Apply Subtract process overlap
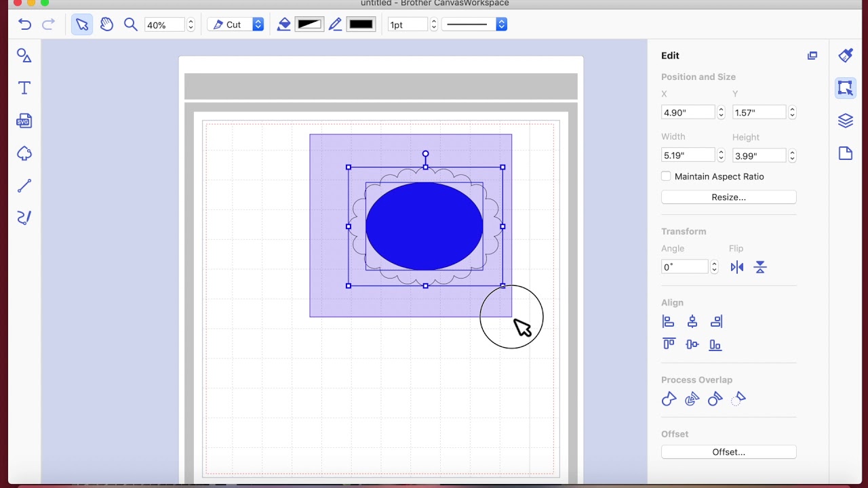 (x=715, y=399)
